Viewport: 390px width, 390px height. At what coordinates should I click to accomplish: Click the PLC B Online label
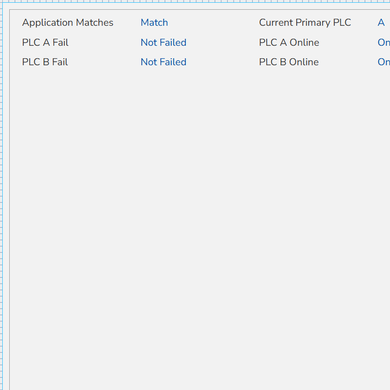[x=289, y=62]
